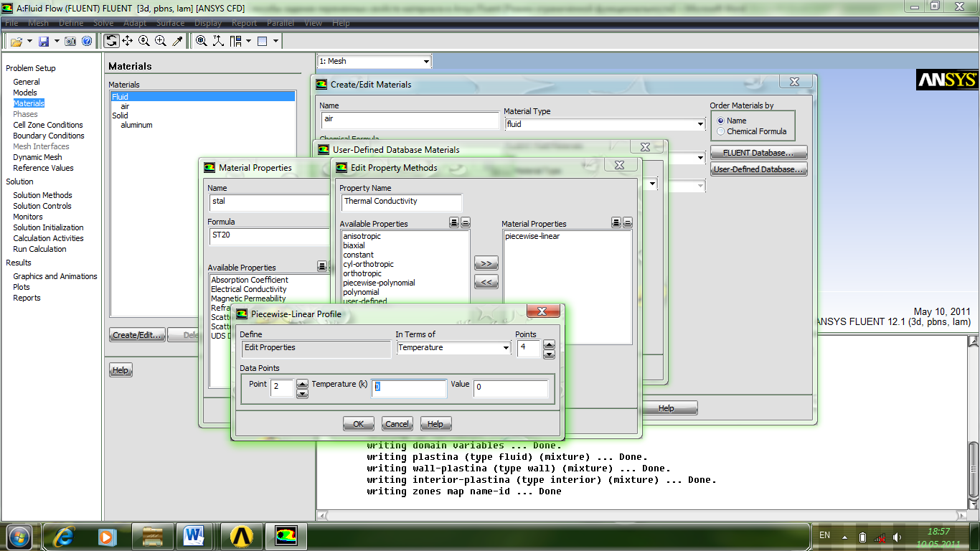Select the rotate view tool
The width and height of the screenshot is (980, 551).
[x=111, y=42]
